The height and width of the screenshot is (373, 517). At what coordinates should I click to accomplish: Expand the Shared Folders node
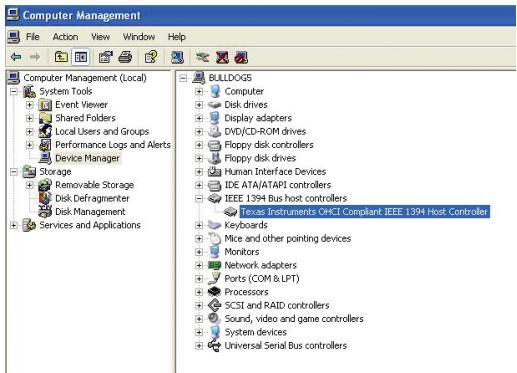(30, 118)
